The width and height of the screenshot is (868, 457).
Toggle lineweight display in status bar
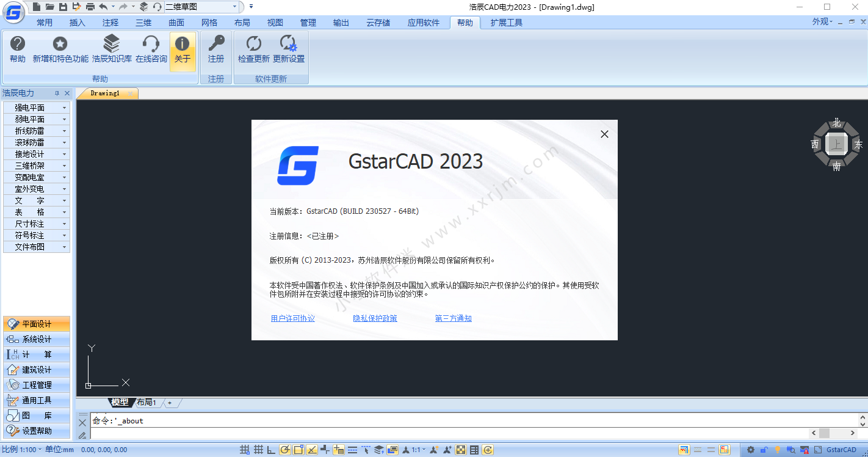point(352,450)
